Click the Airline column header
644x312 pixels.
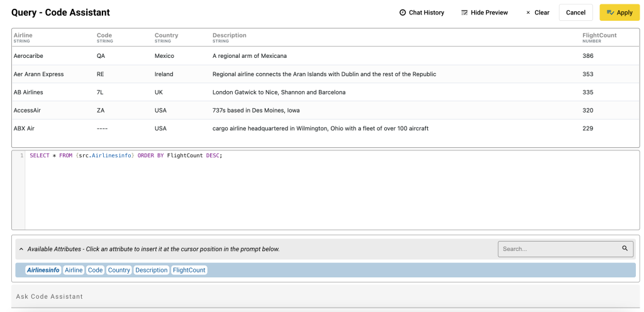[23, 36]
